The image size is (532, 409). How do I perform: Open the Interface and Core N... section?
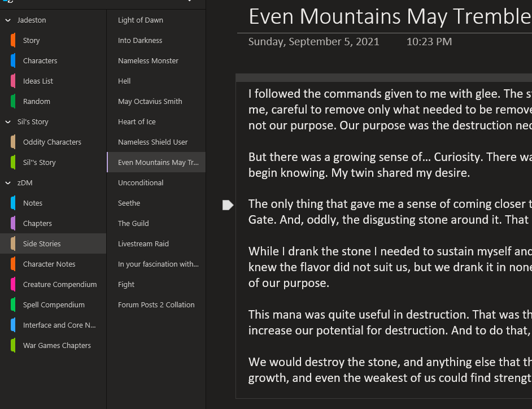click(x=59, y=325)
